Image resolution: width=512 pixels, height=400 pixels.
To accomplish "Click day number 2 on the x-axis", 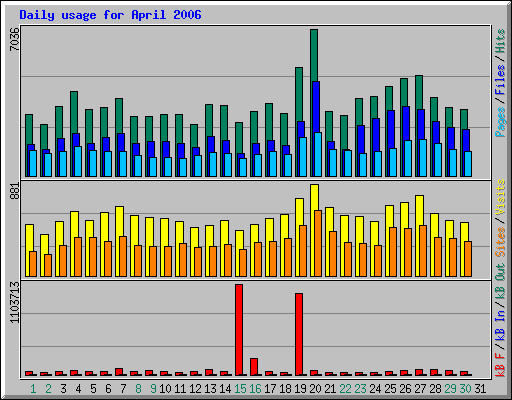I will pos(48,389).
